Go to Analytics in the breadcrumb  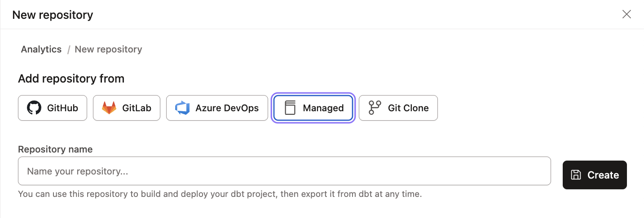(x=41, y=49)
